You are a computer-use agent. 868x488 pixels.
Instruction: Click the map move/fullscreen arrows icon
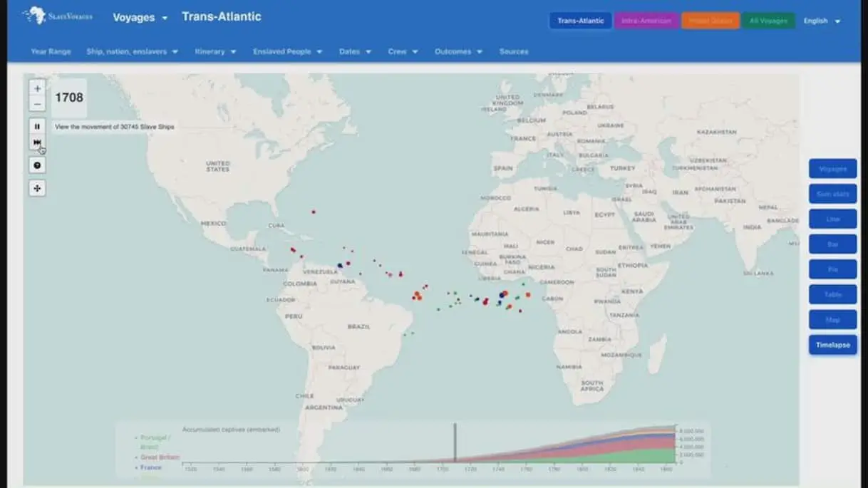38,188
